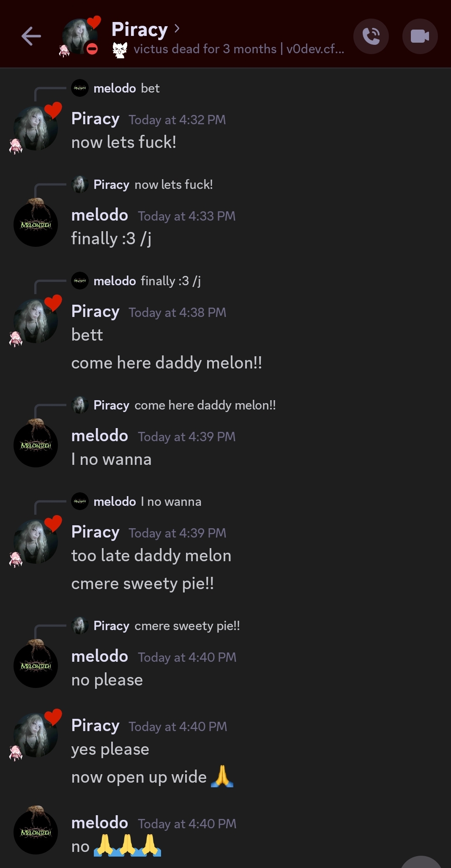451x868 pixels.
Task: Select melodo username on 'finally :3 /j' message
Action: tap(100, 215)
